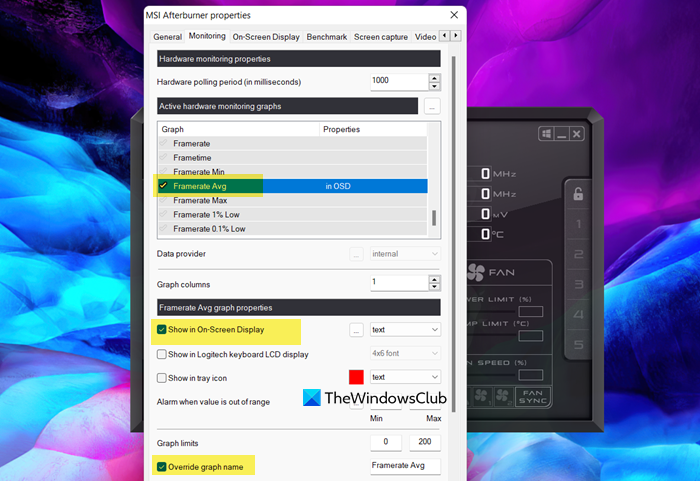Select the Monitoring tab

click(207, 36)
